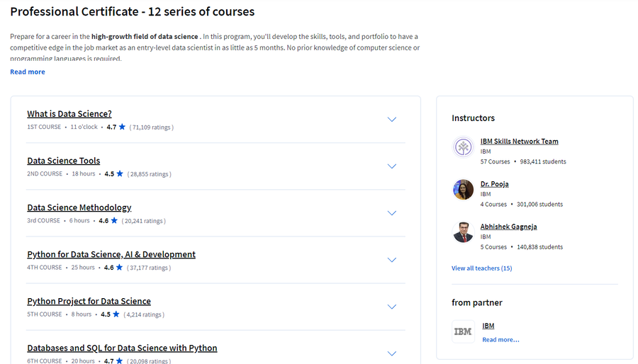
Task: Open Python for Data Science, AI & Development link
Action: 111,254
